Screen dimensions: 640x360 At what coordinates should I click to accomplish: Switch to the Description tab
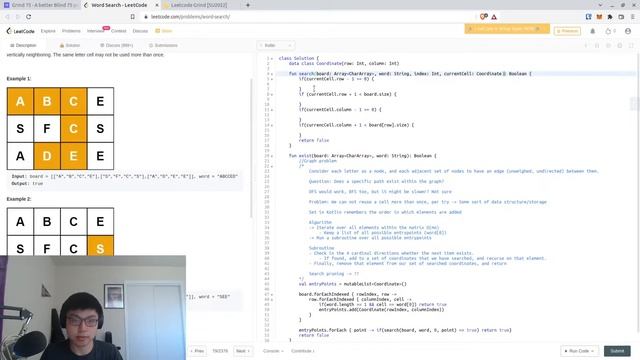[24, 45]
